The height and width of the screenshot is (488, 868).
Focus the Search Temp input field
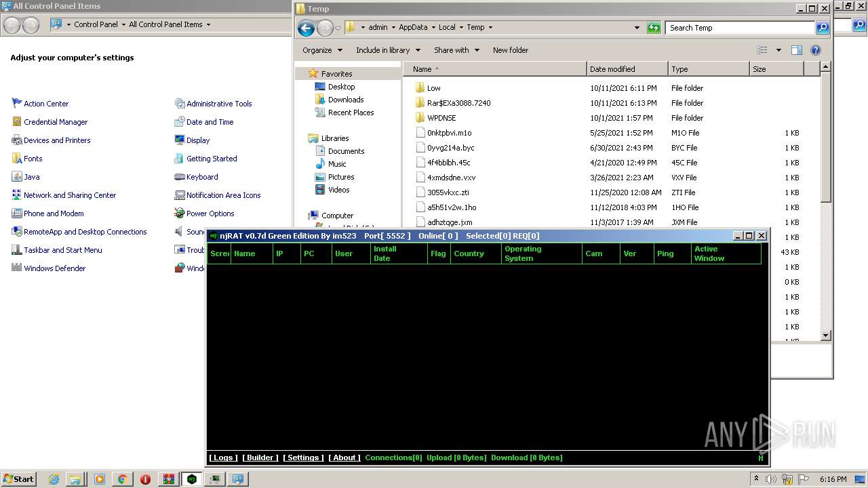741,28
